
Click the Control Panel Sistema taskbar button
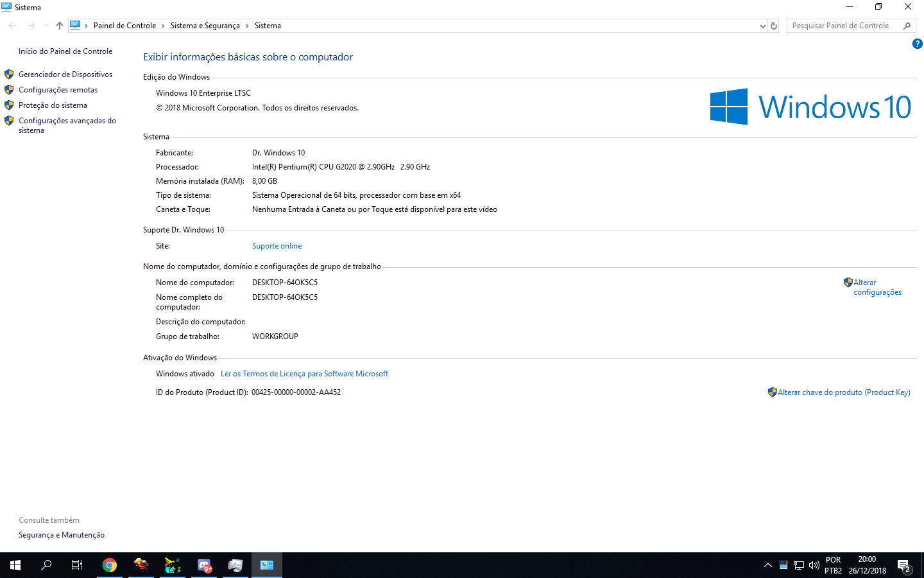pos(267,565)
